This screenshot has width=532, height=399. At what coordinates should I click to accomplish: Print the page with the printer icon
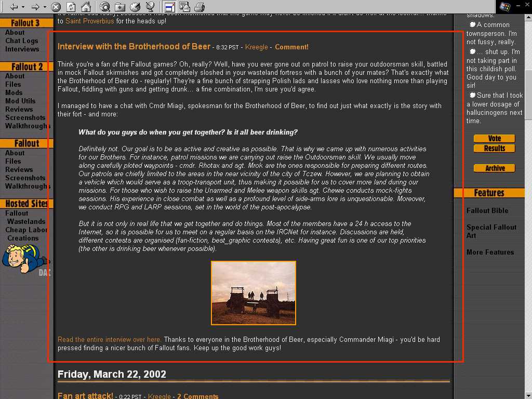(199, 7)
